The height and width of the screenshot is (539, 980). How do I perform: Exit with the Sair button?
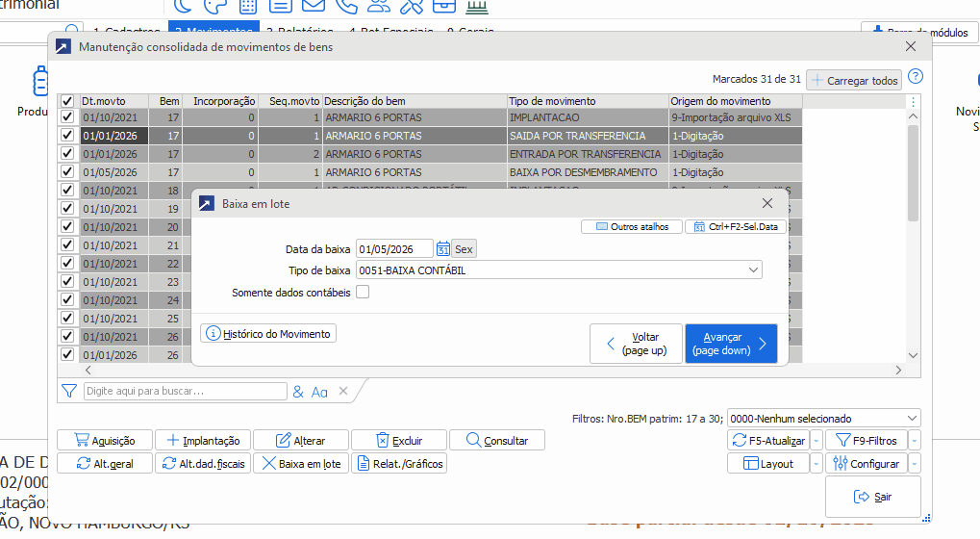(x=873, y=497)
